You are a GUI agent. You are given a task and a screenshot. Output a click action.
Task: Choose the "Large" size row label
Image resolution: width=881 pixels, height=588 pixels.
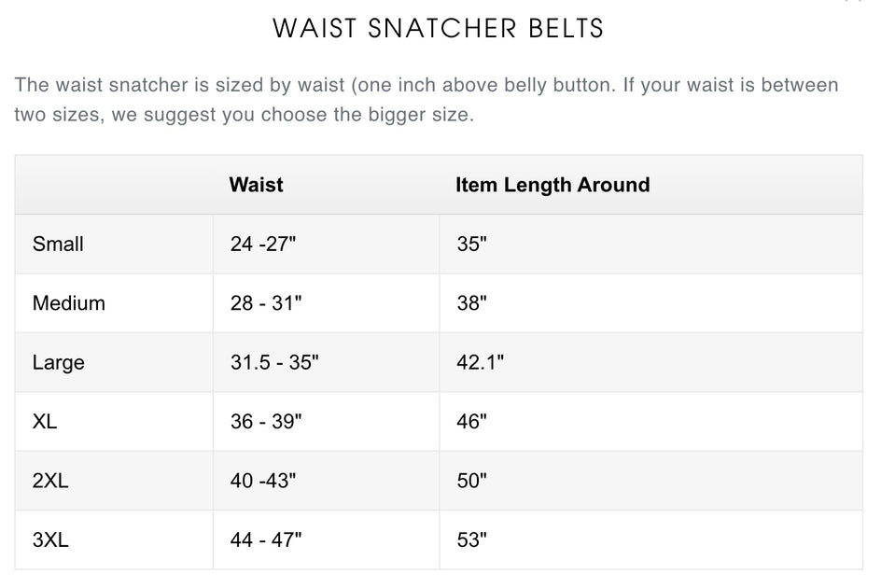[x=58, y=362]
